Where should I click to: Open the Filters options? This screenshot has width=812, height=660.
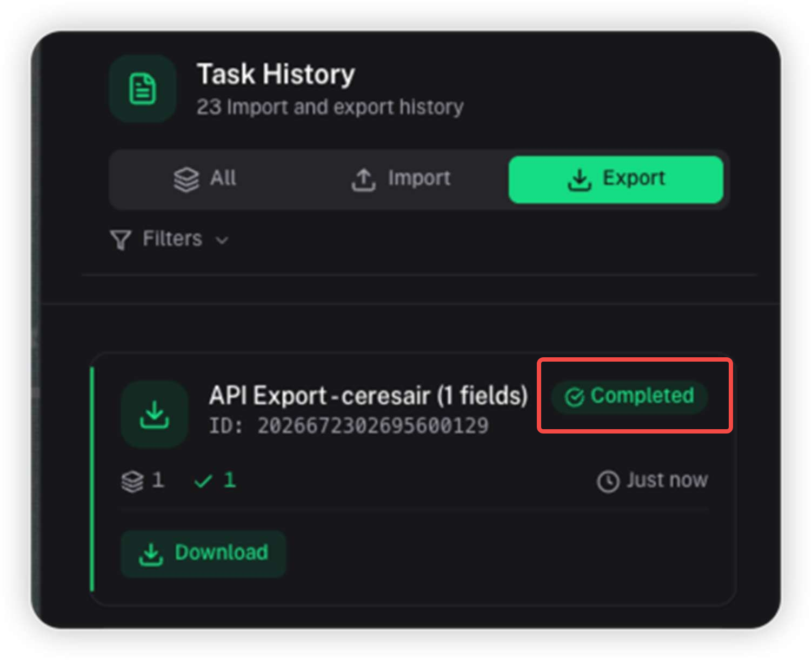pyautogui.click(x=172, y=239)
